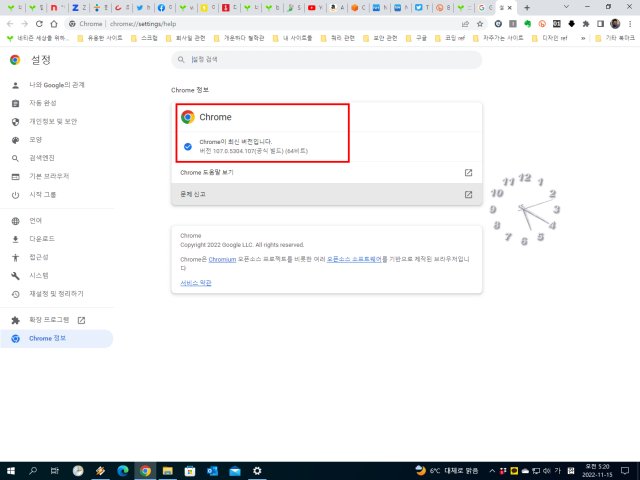Open a new tab with the plus button
The width and height of the screenshot is (640, 480).
527,7
